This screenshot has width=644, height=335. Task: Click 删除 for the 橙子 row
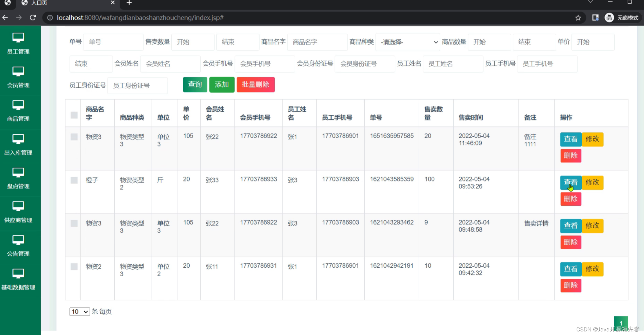(571, 199)
